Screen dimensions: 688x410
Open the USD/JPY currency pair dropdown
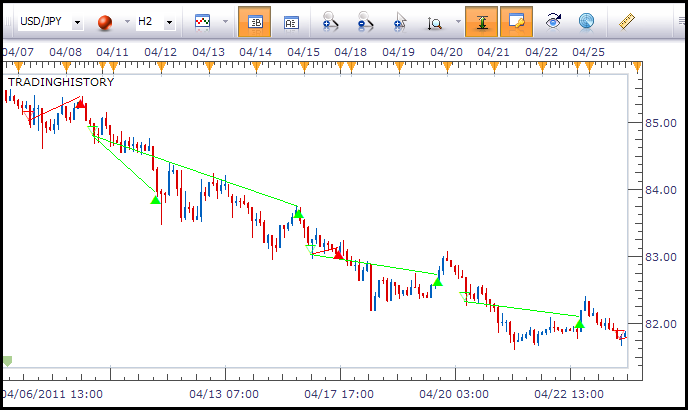[x=51, y=21]
